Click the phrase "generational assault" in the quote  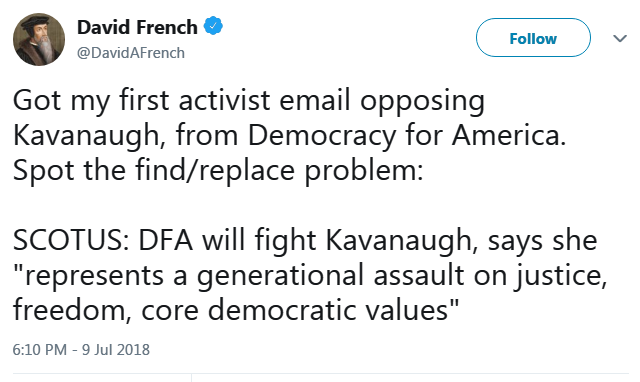tap(331, 275)
